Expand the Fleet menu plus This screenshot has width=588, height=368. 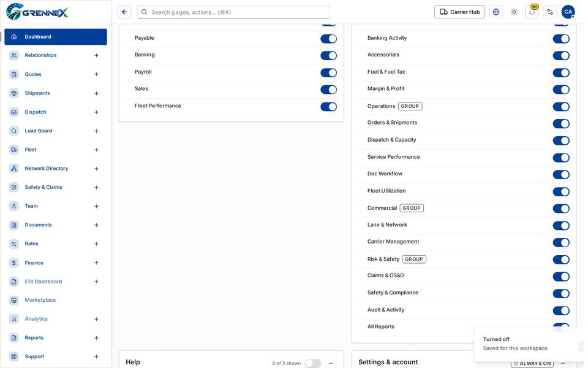96,150
